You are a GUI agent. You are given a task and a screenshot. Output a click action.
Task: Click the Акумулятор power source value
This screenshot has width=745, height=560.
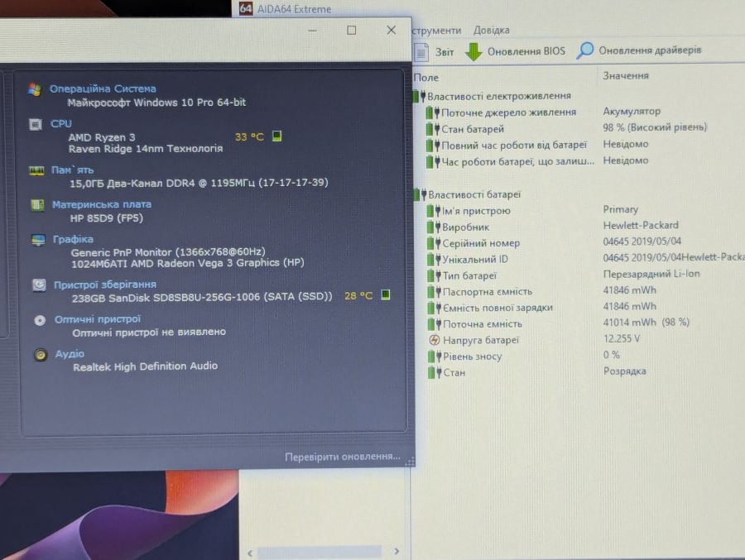click(x=632, y=111)
